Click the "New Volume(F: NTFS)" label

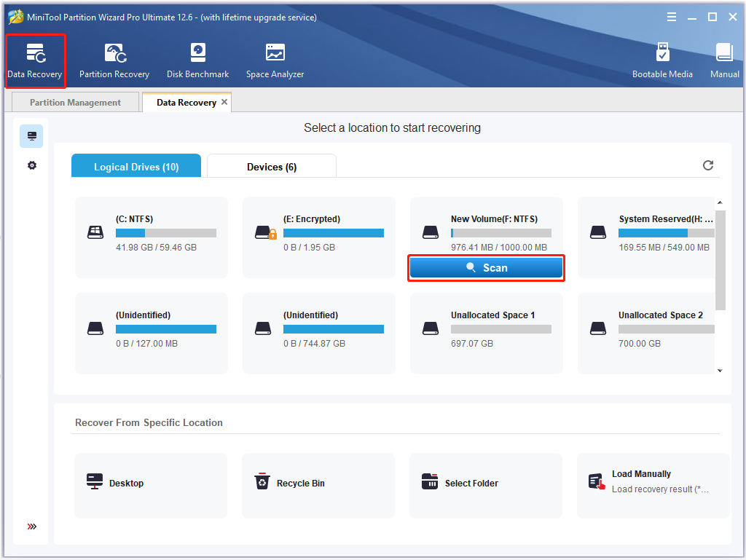pos(495,219)
